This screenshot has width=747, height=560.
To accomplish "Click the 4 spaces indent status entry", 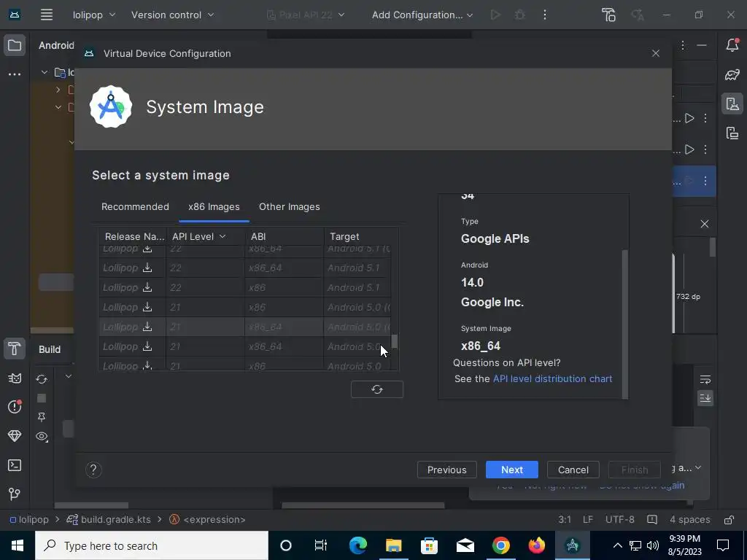I will click(690, 519).
